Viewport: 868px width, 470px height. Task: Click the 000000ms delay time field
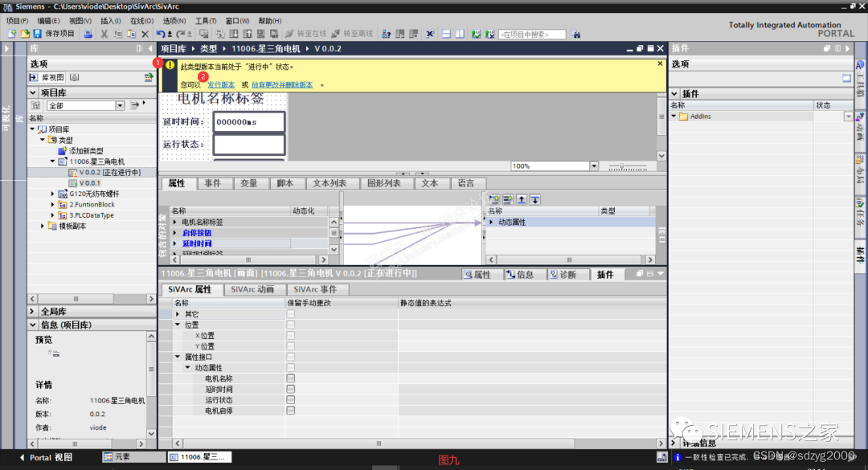pos(249,122)
